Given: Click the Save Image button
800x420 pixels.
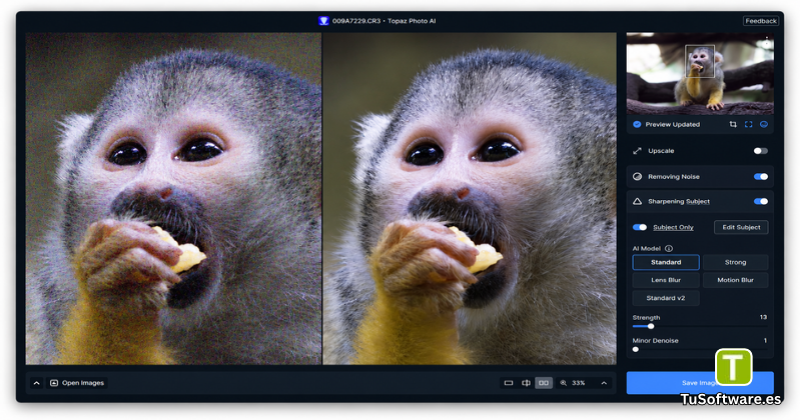Looking at the screenshot, I should pos(699,383).
